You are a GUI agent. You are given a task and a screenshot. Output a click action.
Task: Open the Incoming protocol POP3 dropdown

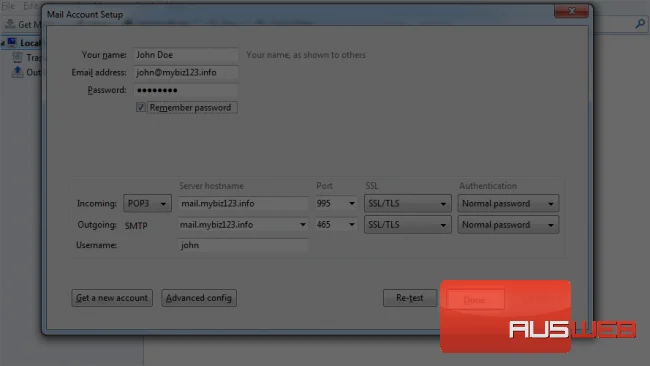pos(147,204)
